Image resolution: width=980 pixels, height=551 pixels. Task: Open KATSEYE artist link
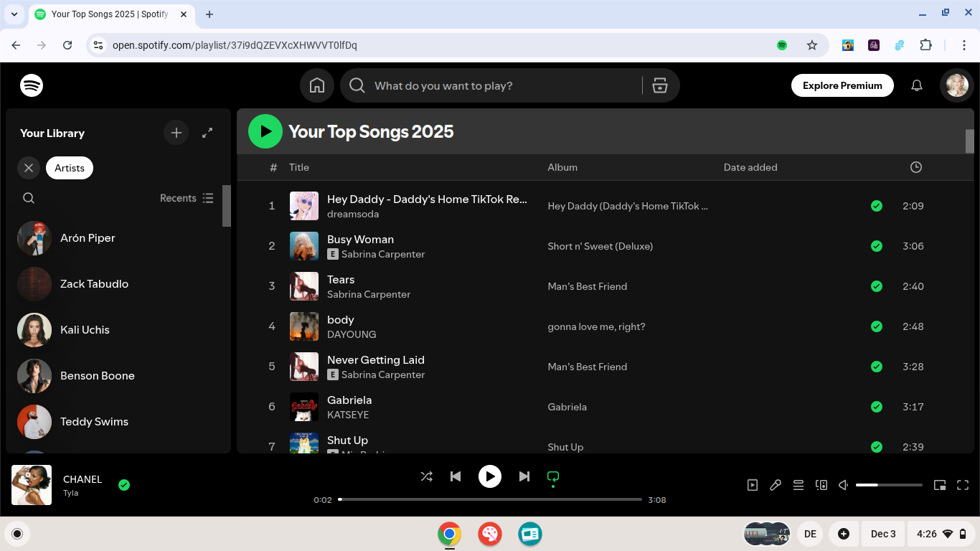[x=348, y=415]
